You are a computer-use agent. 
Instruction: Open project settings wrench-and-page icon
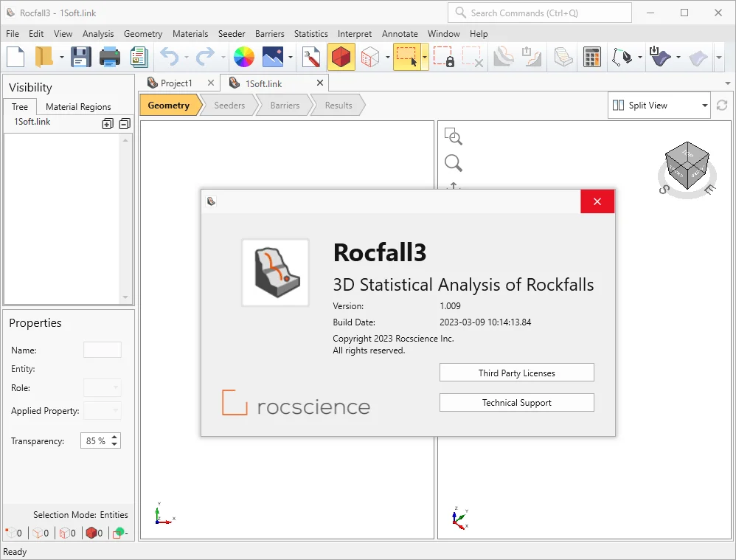[x=310, y=58]
